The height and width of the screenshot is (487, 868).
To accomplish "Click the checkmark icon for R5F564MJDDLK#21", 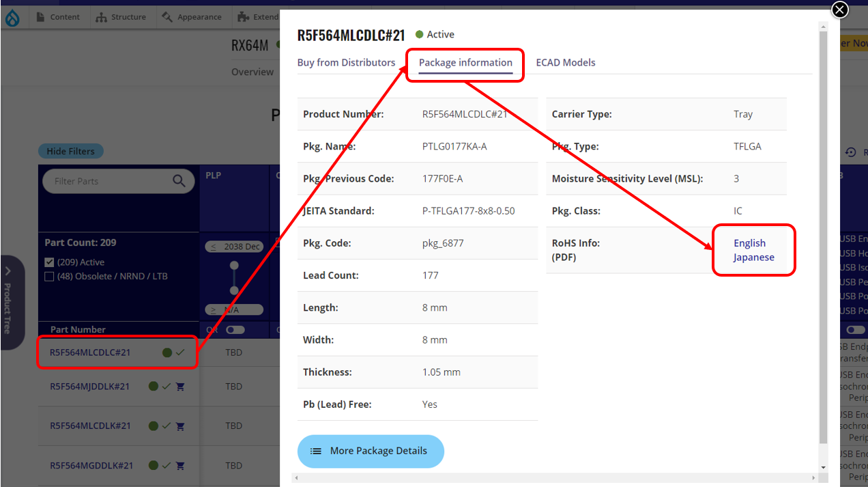I will click(166, 387).
